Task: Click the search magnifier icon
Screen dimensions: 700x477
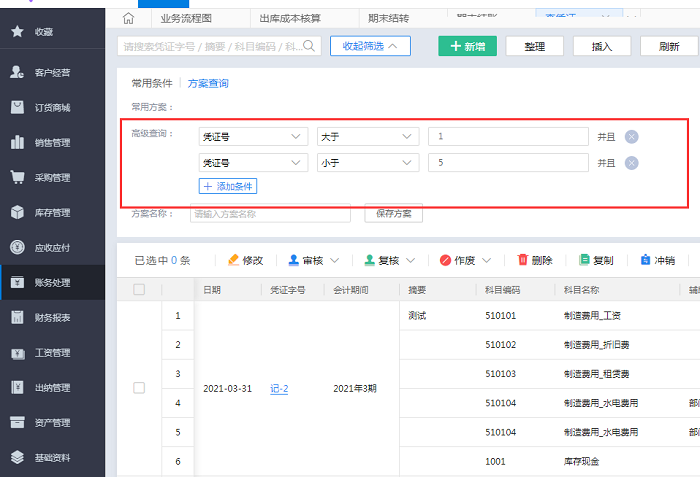Action: pos(310,46)
